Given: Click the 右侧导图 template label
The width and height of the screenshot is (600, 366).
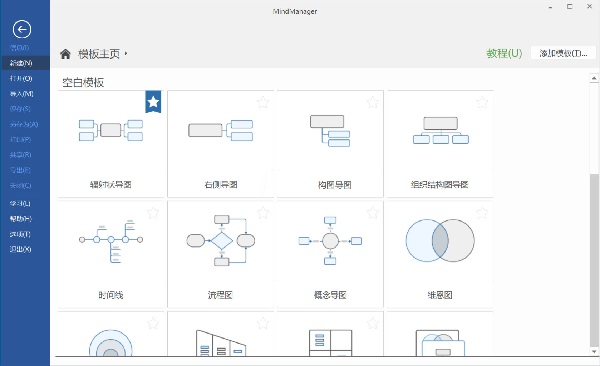Looking at the screenshot, I should (x=221, y=185).
